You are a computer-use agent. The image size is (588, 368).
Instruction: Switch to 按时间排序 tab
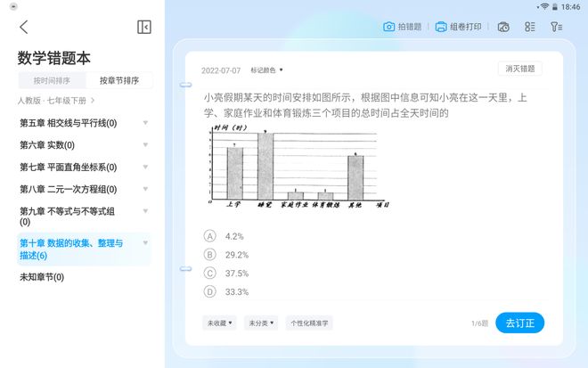coord(53,80)
